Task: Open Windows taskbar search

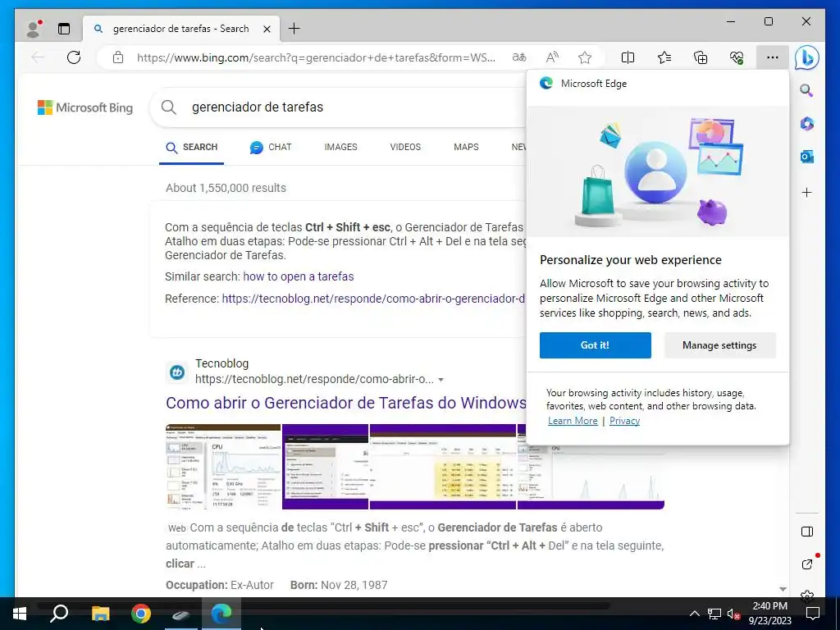Action: 59,614
